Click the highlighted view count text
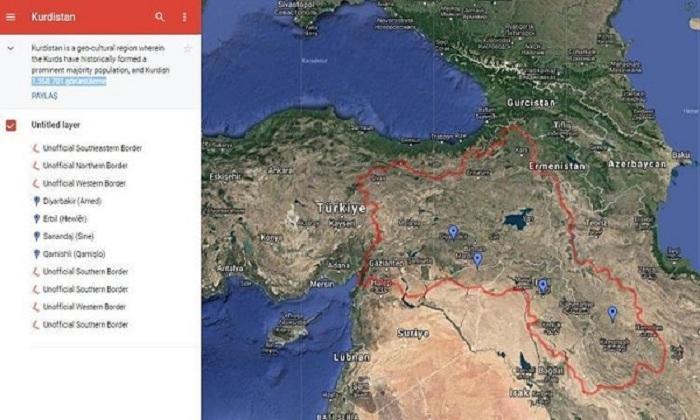The height and width of the screenshot is (420, 700). [68, 82]
